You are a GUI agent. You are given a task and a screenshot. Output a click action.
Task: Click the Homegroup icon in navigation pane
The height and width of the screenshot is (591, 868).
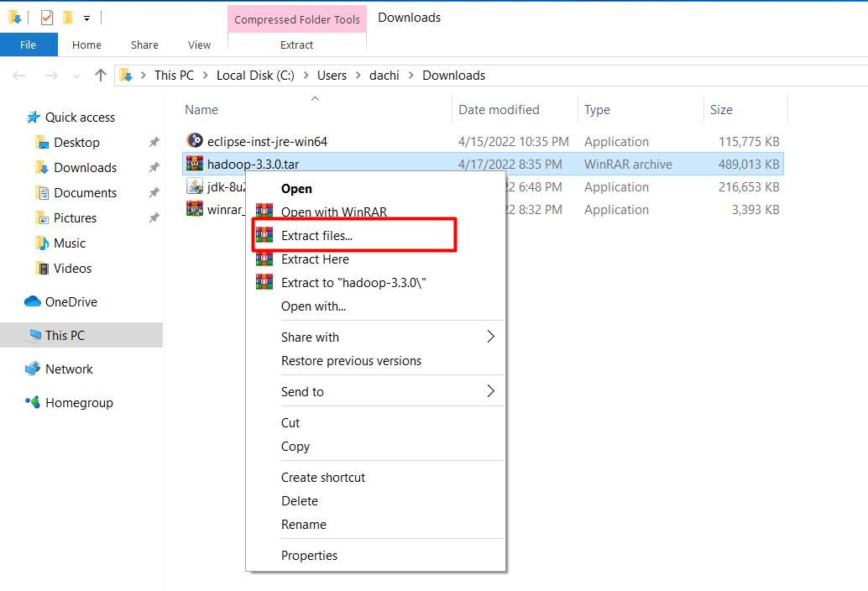tap(33, 402)
